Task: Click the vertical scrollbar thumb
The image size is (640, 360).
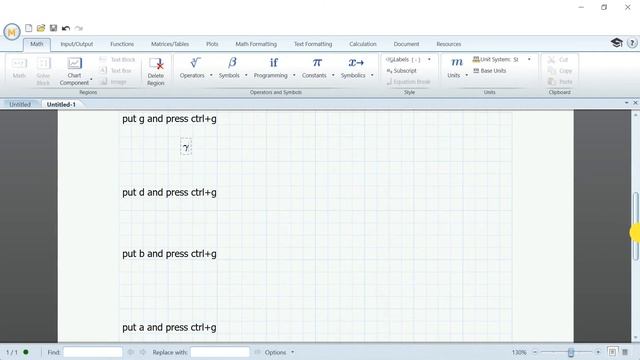Action: point(636,226)
